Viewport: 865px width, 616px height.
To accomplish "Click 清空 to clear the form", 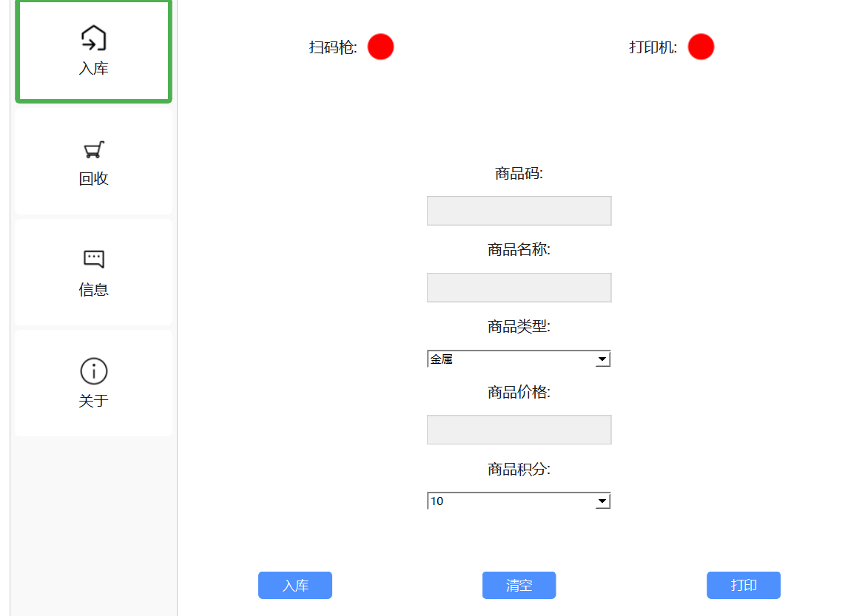I will click(519, 585).
